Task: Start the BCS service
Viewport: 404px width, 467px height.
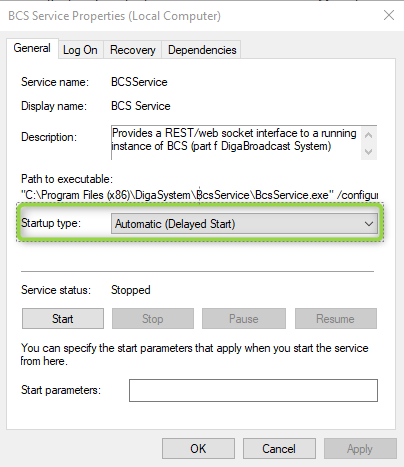Action: 63,319
